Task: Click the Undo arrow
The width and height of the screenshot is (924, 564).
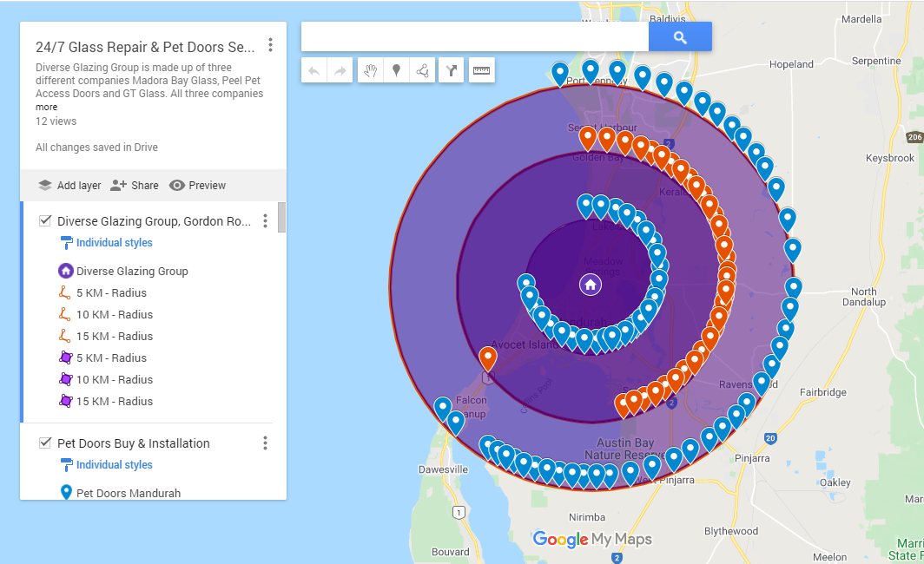Action: 313,70
